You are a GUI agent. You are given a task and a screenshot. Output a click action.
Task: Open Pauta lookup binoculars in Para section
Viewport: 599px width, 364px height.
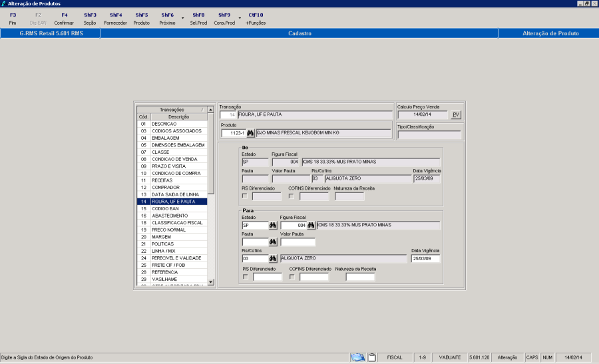[273, 242]
